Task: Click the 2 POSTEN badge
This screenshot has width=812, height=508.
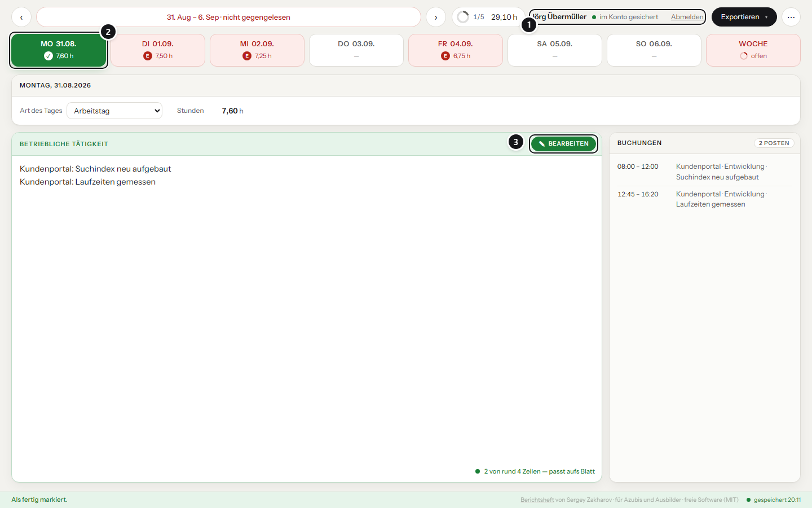Action: coord(774,143)
